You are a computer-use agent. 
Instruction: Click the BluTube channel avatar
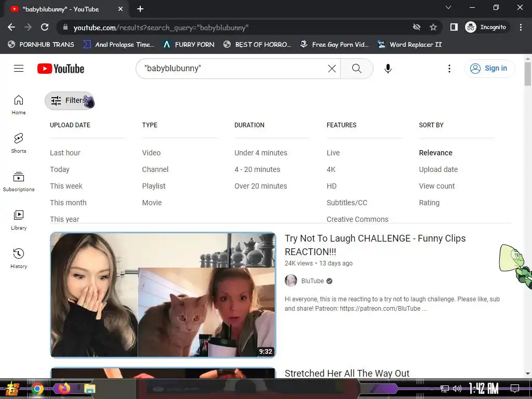tap(291, 281)
